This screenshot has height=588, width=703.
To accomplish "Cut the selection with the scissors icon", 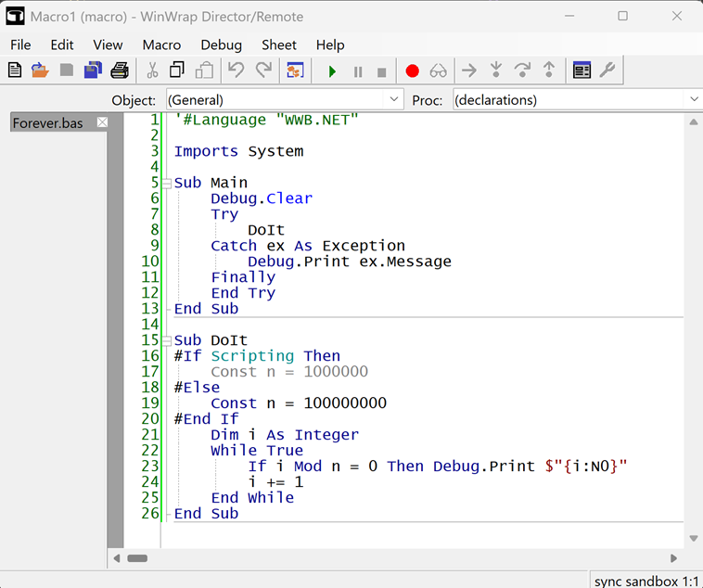I will [152, 70].
